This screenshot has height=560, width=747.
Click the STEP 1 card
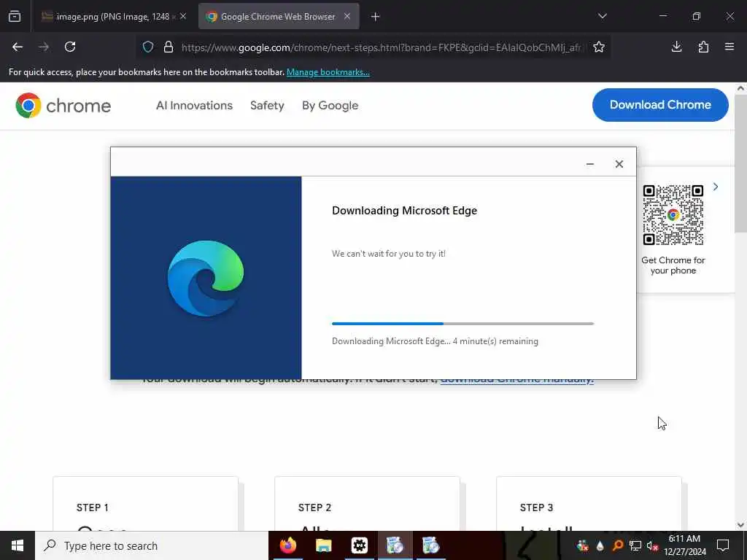(145, 504)
